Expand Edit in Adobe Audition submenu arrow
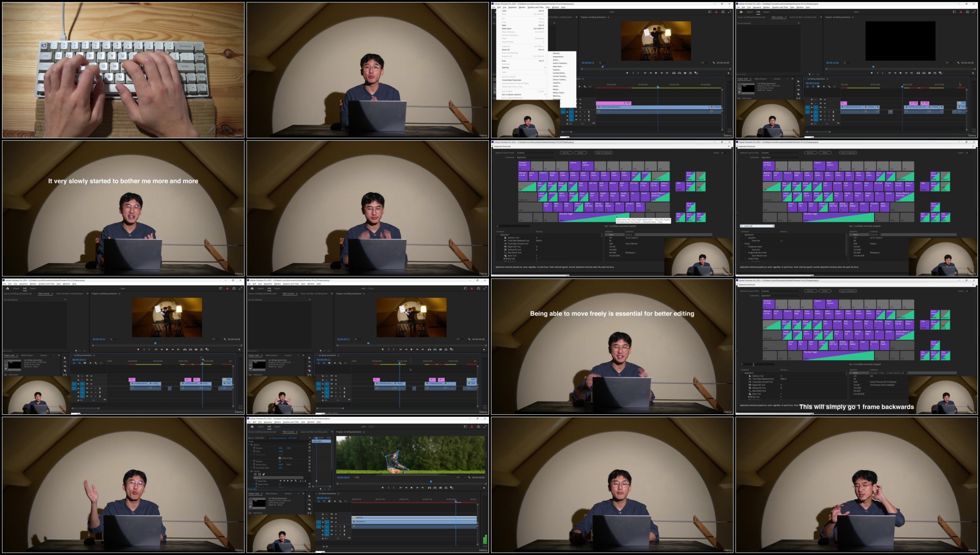980x555 pixels. click(x=545, y=95)
